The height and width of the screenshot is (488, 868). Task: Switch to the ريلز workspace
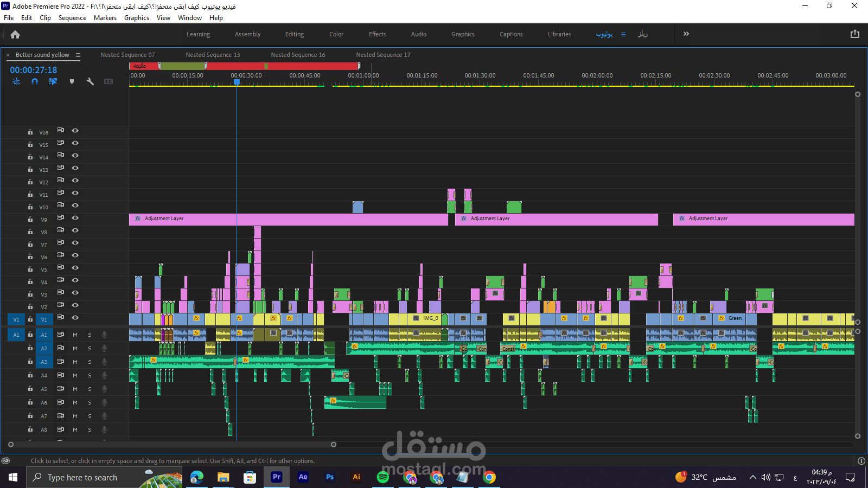click(x=643, y=34)
